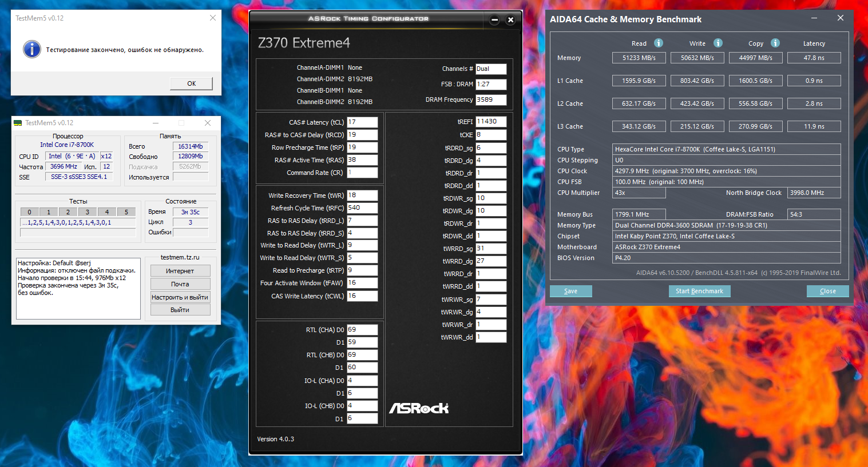Viewport: 868px width, 467px height.
Task: Select the Row Precharge Time (tRP) field
Action: click(362, 147)
